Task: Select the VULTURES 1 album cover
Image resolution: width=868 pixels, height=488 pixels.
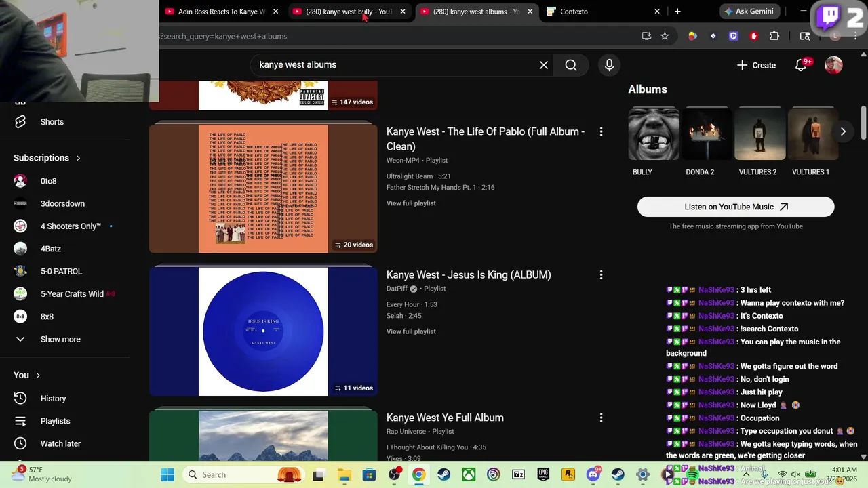Action: point(813,134)
